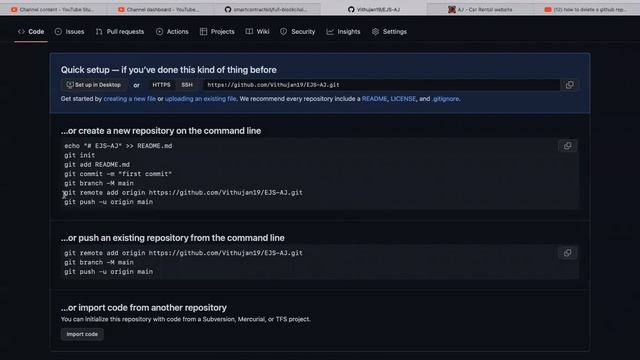Viewport: 640px width, 360px height.
Task: Click the repository URL field
Action: click(x=381, y=85)
